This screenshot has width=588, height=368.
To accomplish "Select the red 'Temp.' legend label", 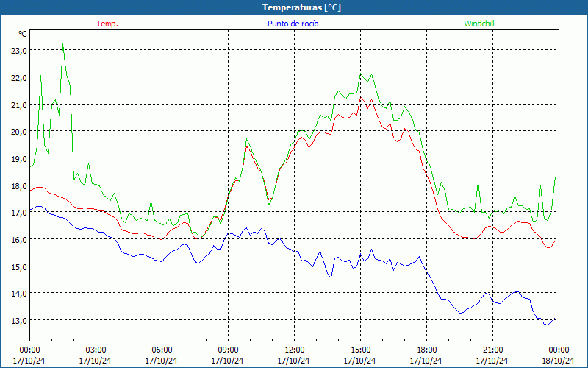I will pos(107,24).
